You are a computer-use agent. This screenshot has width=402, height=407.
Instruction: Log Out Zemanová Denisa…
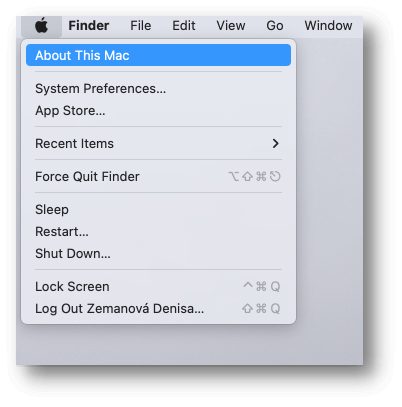pos(158,309)
